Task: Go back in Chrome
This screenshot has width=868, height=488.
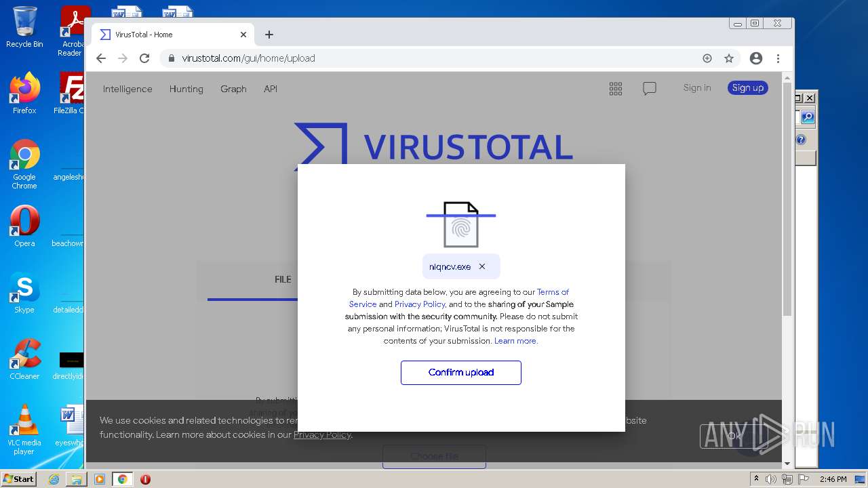Action: (101, 58)
